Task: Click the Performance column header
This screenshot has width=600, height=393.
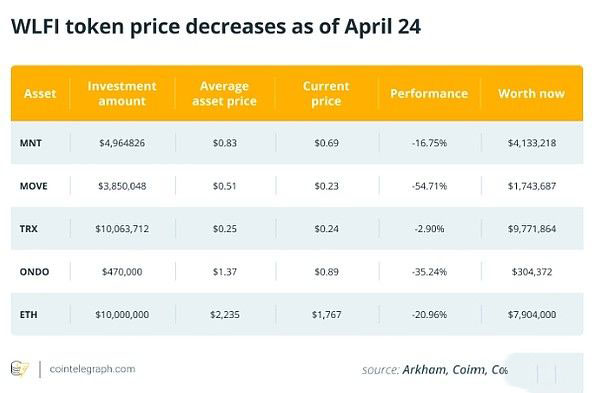Action: click(429, 94)
